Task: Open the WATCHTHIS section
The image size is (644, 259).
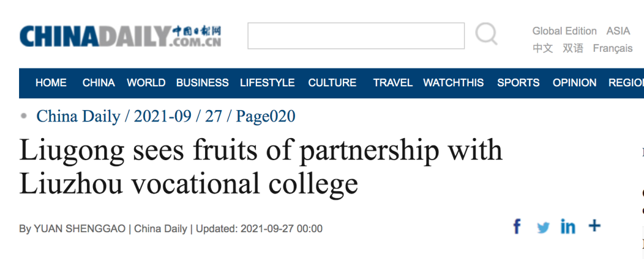Action: (x=453, y=83)
